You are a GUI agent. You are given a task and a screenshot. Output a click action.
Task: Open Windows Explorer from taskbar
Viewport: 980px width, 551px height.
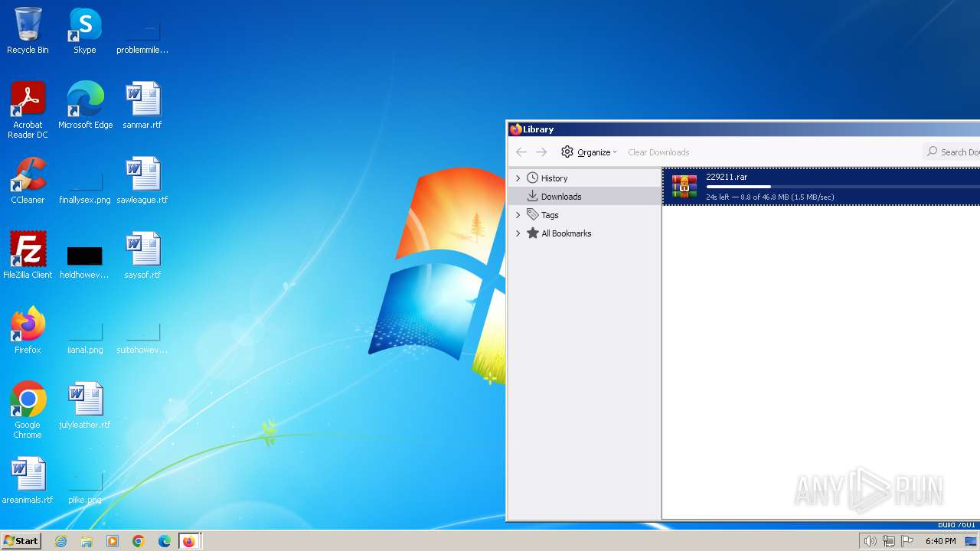[x=87, y=541]
